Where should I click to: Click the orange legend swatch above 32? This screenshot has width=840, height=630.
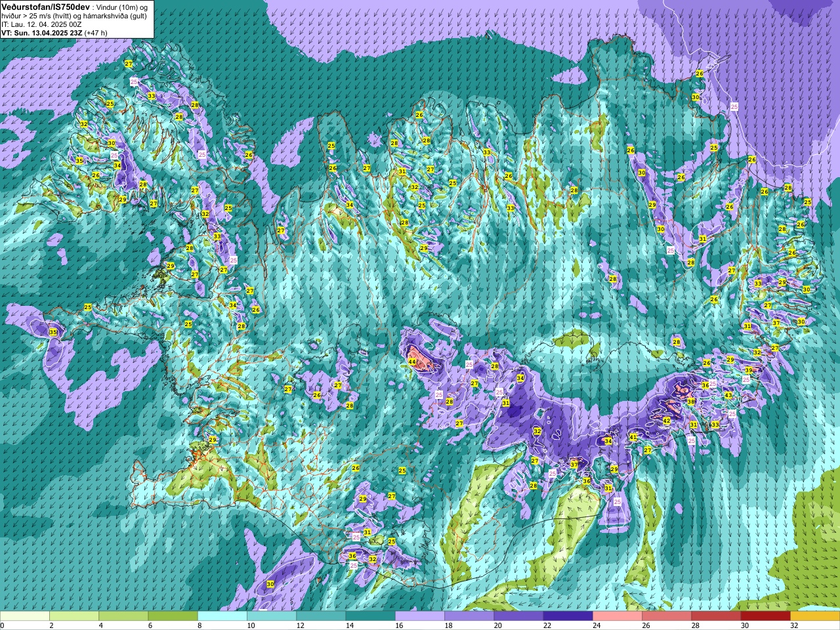815,616
